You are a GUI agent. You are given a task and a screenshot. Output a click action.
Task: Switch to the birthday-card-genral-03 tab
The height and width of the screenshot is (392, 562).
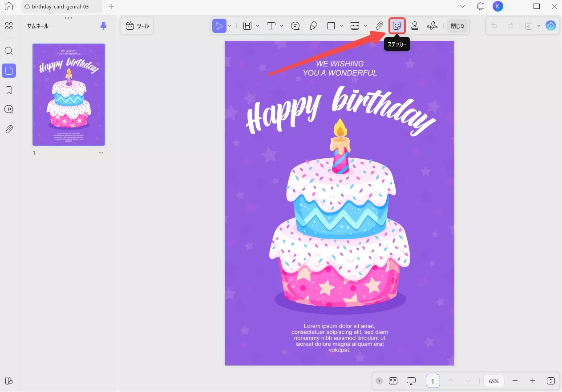coord(60,7)
